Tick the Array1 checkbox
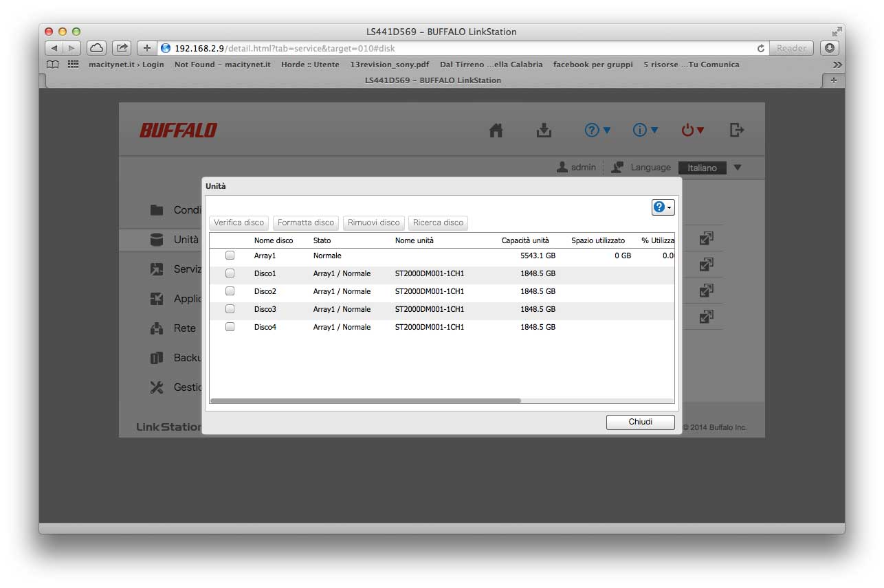This screenshot has width=884, height=588. 230,256
